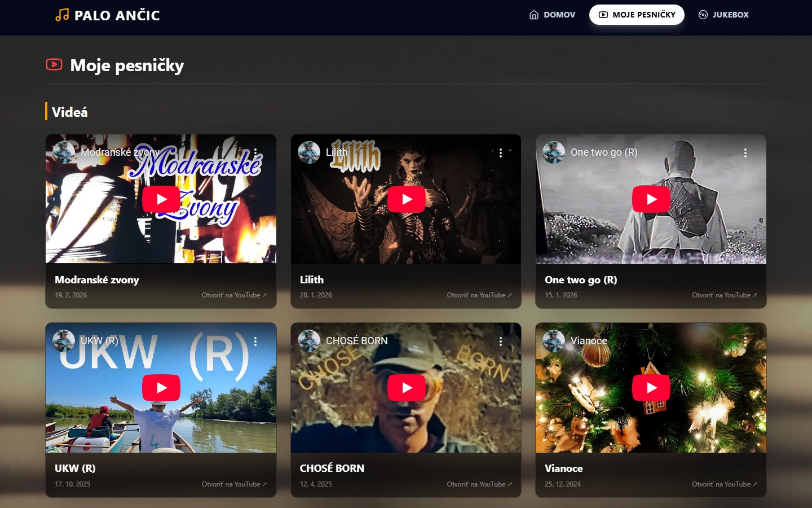Expand options menu on CHOSÉ BORN video
The width and height of the screenshot is (812, 508).
(x=500, y=341)
